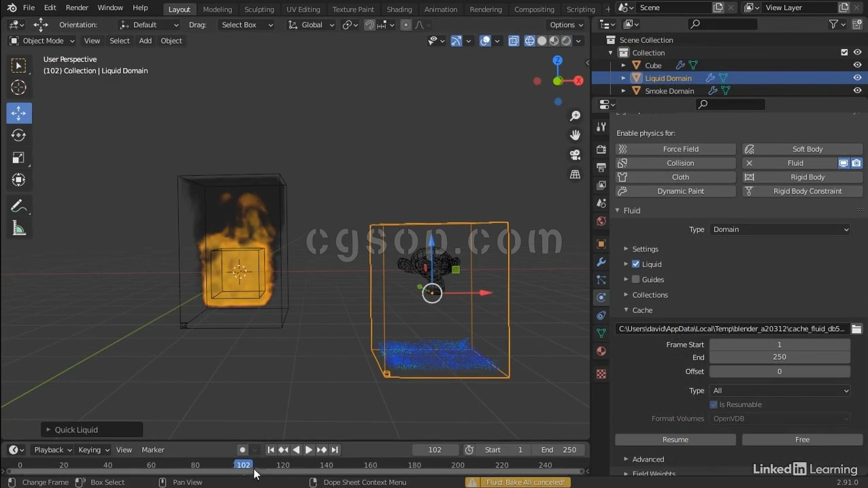The image size is (868, 488).
Task: Open the Modifier properties wrench tab
Action: click(x=601, y=262)
